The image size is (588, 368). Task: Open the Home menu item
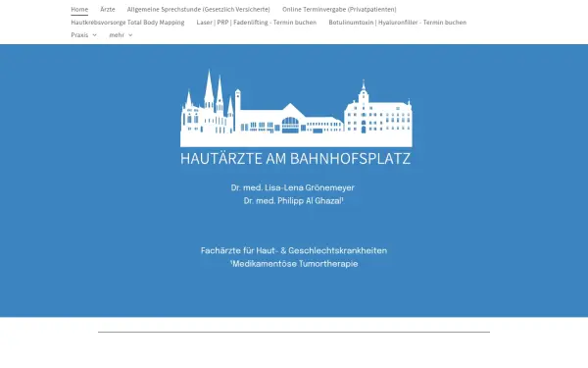coord(79,9)
